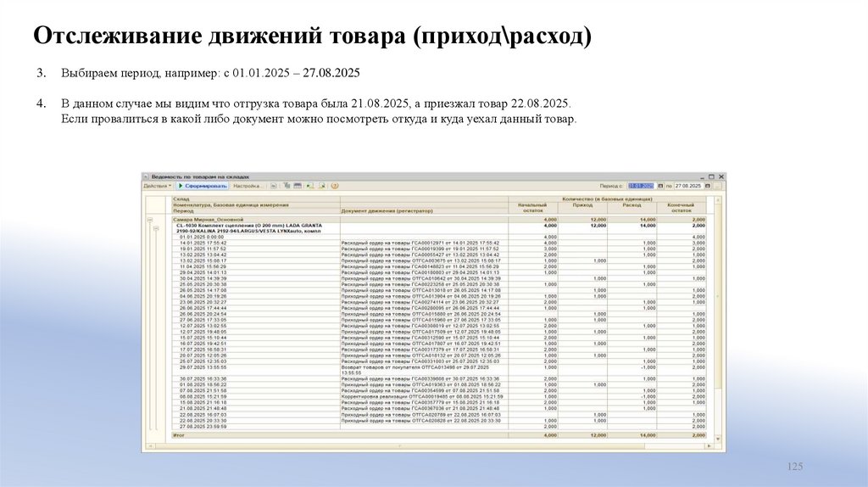Select period row 16.07.2025 19:42:51
This screenshot has height=487, width=868.
tap(440, 344)
